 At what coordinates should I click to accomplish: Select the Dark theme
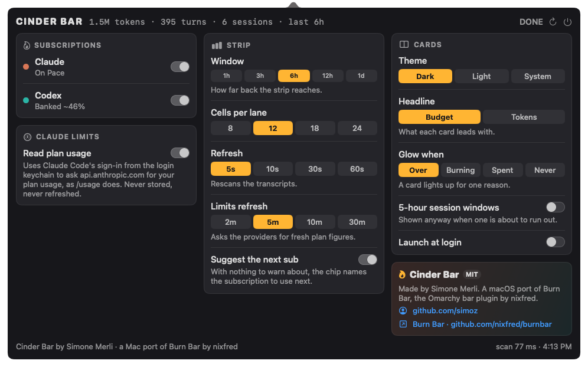(425, 76)
